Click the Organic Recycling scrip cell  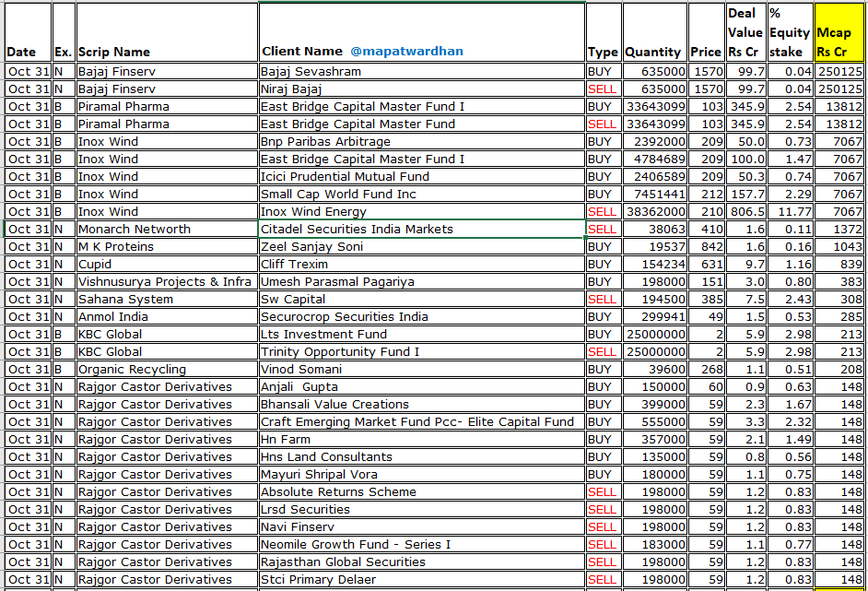click(167, 370)
